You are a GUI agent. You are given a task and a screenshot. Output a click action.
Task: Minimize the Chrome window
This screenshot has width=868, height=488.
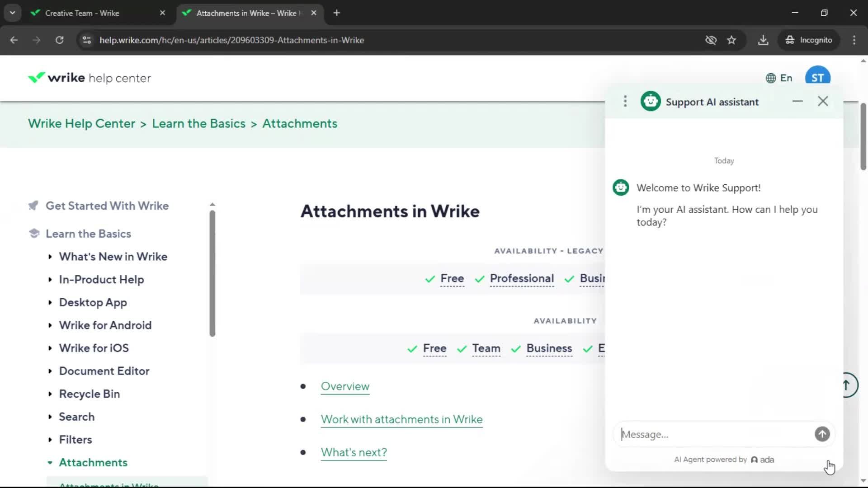click(x=795, y=13)
